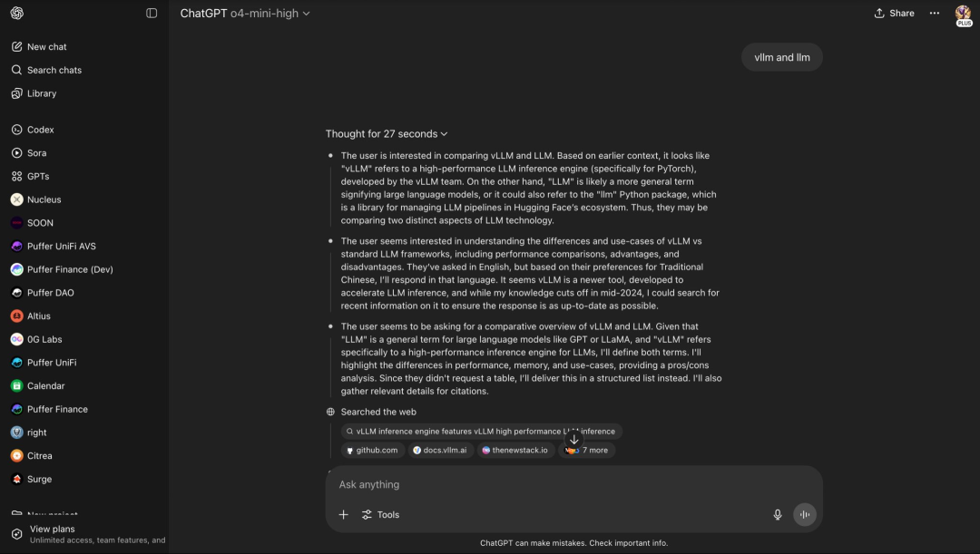Click the scroll-to-bottom arrow button

573,440
